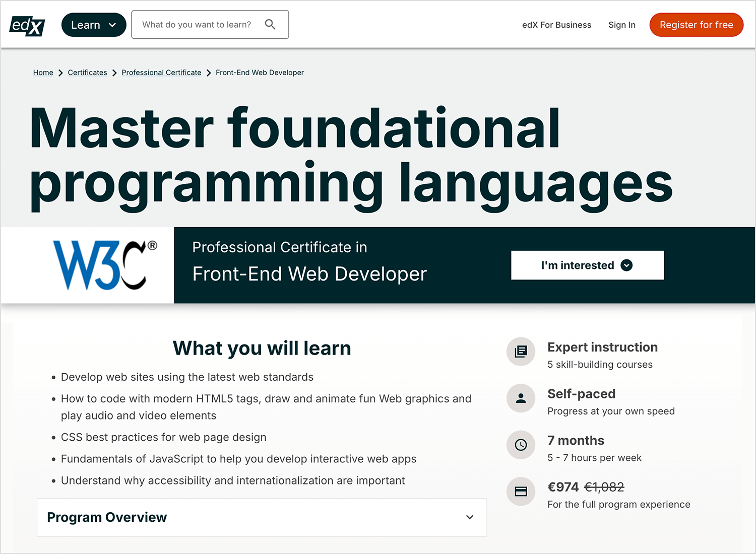
Task: Click the 'What you will learn' heading
Action: point(262,348)
